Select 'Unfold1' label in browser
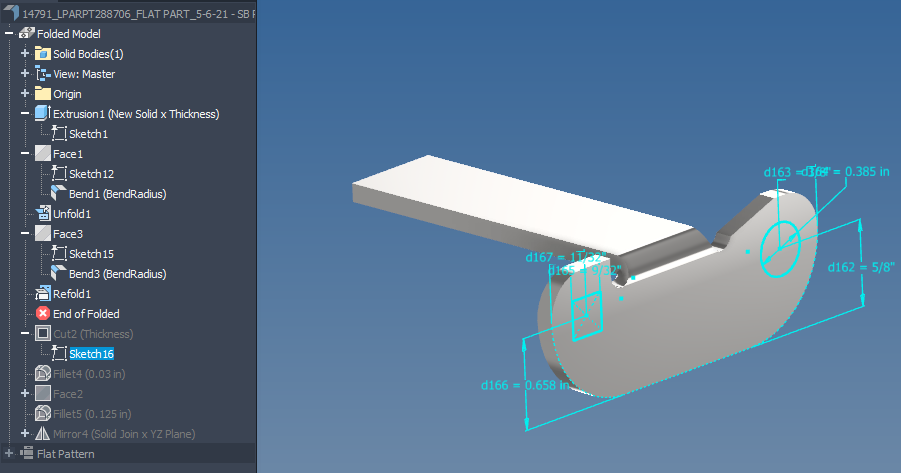Screen dimensions: 901x473 (x=72, y=214)
